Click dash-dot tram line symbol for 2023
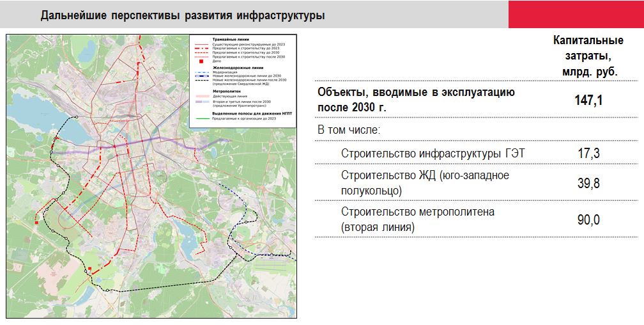644x325 pixels. pyautogui.click(x=202, y=49)
